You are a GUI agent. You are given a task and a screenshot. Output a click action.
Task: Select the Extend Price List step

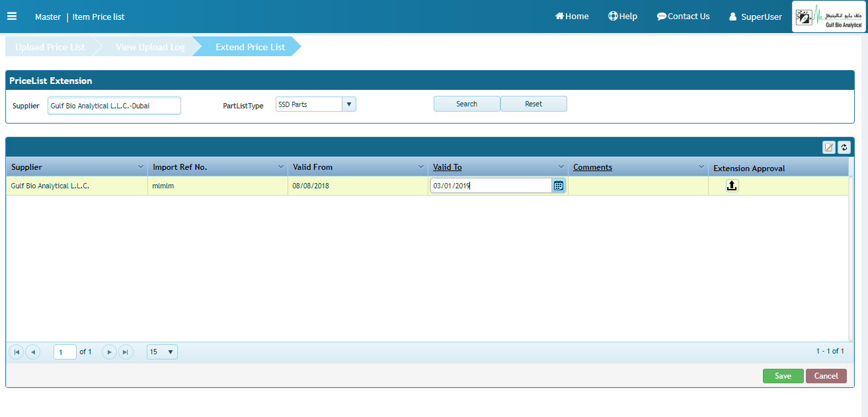point(250,47)
